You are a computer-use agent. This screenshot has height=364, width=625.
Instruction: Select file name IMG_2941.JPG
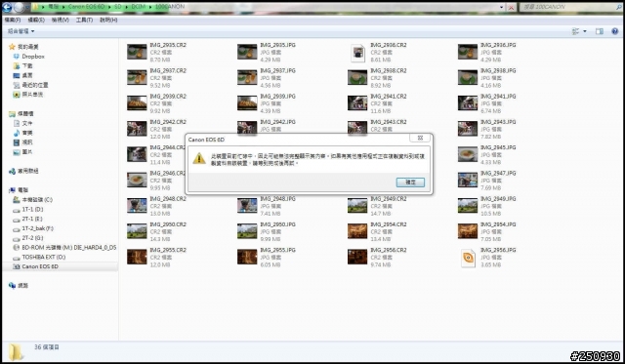[x=498, y=96]
